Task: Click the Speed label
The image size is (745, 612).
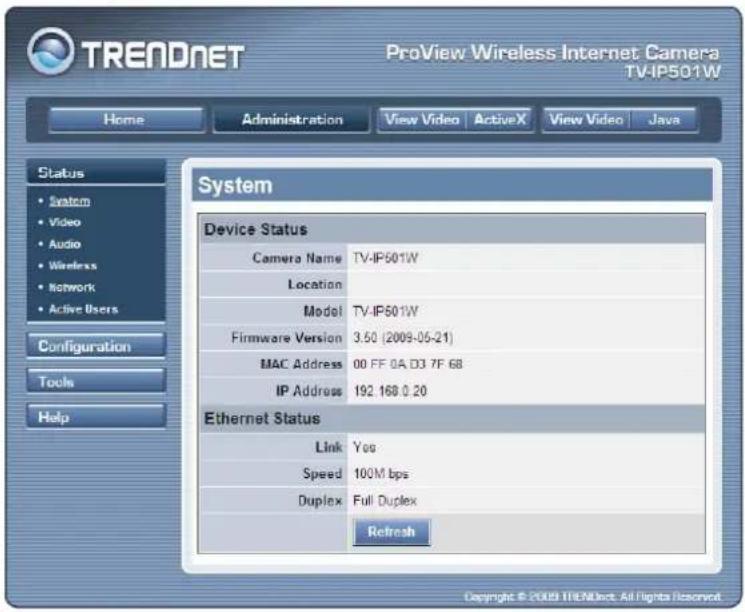Action: [322, 474]
